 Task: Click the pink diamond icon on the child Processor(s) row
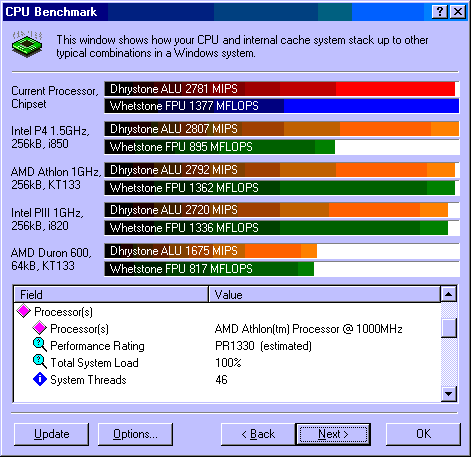click(x=40, y=328)
